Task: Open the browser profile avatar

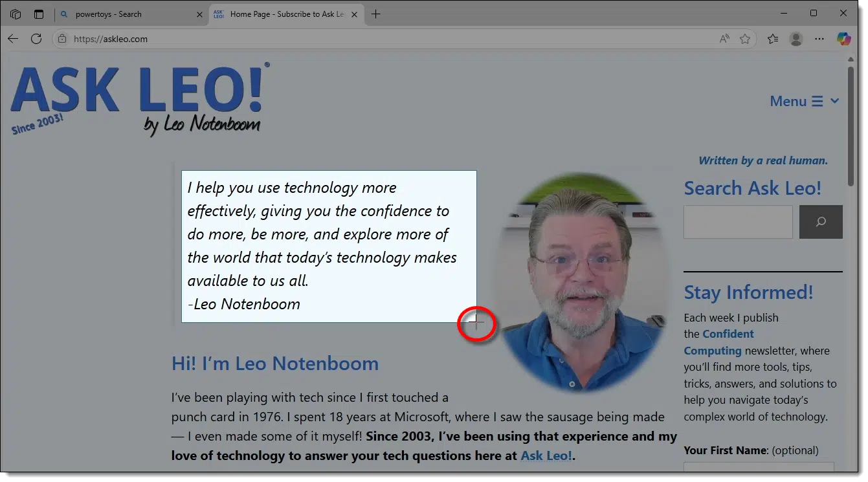Action: pyautogui.click(x=796, y=39)
